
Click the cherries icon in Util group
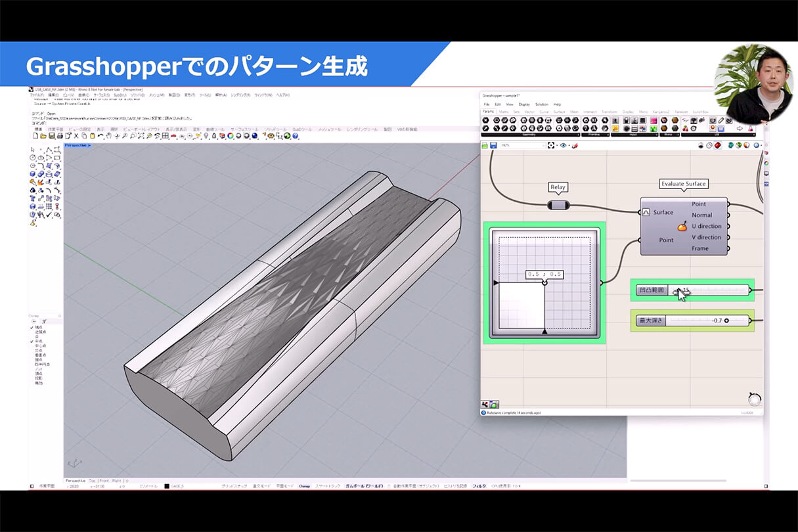[x=685, y=128]
